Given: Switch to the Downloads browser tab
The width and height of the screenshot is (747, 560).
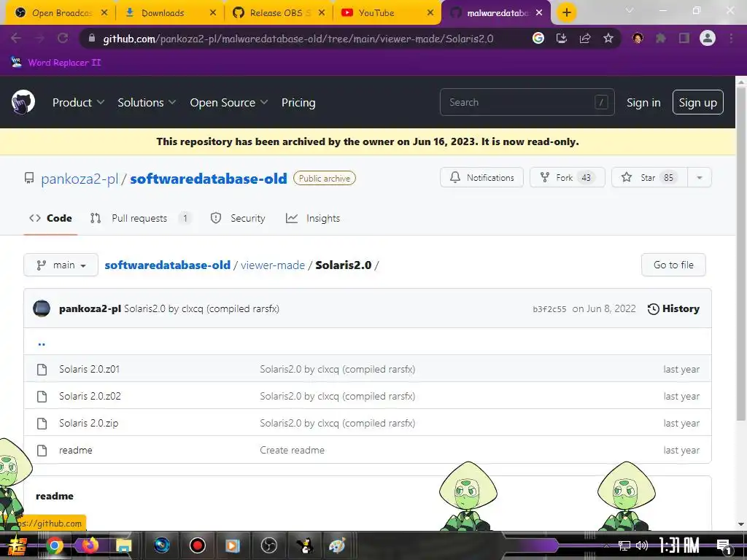Looking at the screenshot, I should [169, 13].
